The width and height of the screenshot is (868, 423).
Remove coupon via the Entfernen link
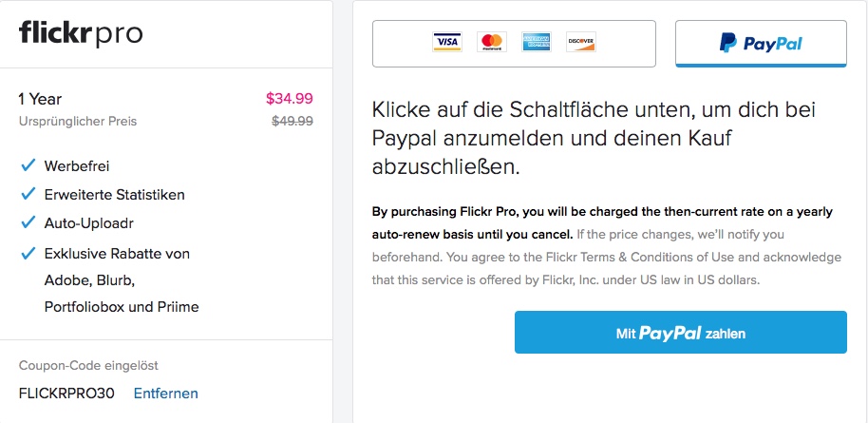click(x=165, y=394)
